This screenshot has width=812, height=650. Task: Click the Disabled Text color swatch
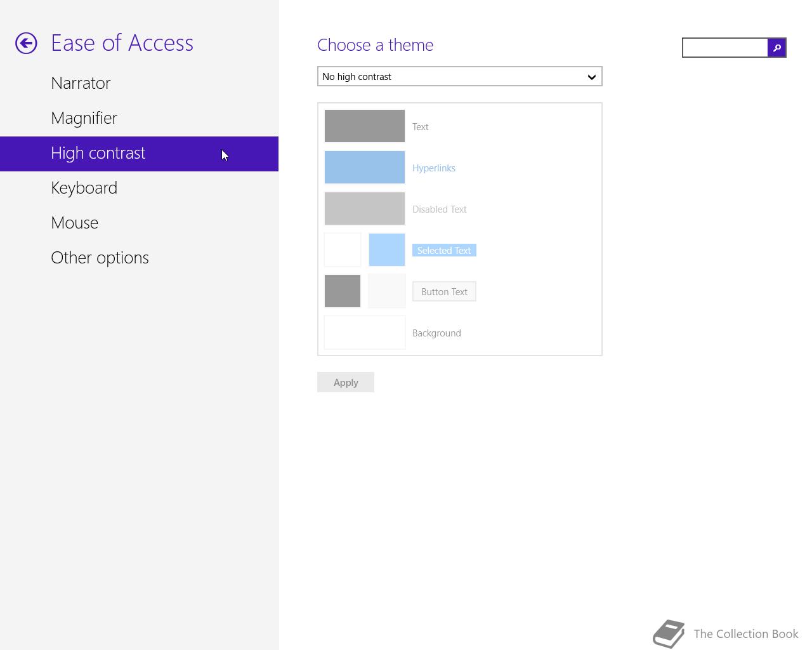click(365, 209)
